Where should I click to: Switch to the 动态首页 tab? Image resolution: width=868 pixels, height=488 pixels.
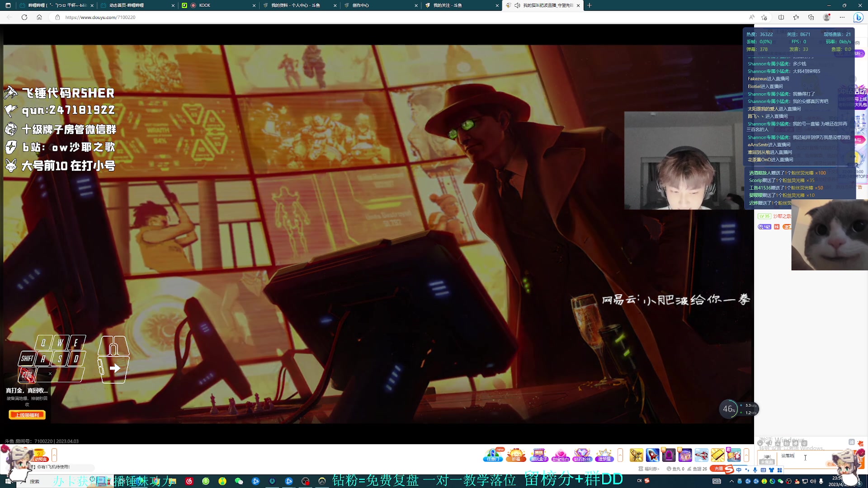point(137,5)
